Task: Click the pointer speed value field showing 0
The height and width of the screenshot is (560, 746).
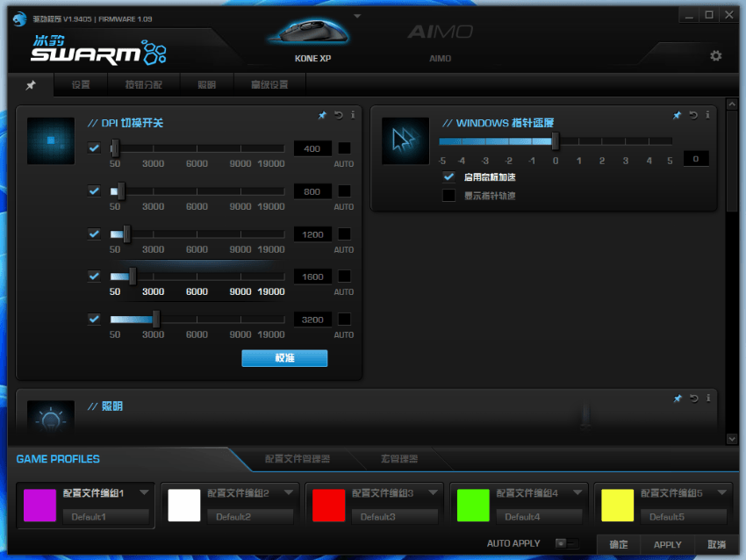Action: [x=696, y=159]
